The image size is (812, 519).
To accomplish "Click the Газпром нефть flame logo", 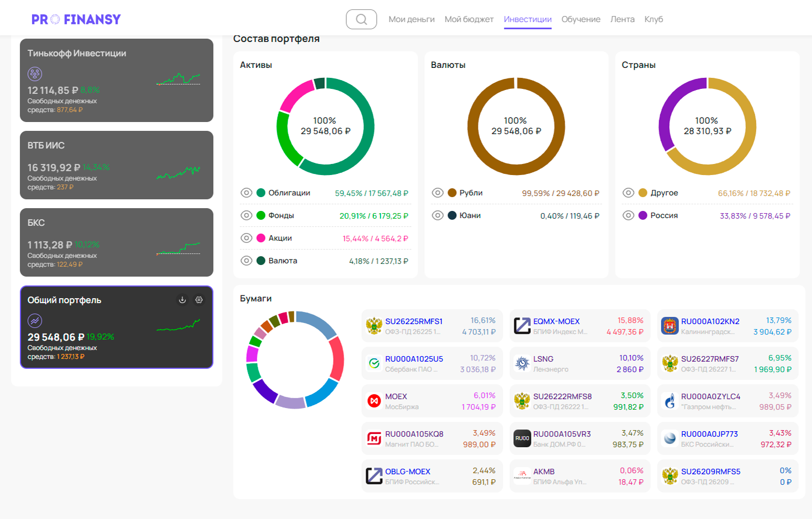I will (x=670, y=401).
